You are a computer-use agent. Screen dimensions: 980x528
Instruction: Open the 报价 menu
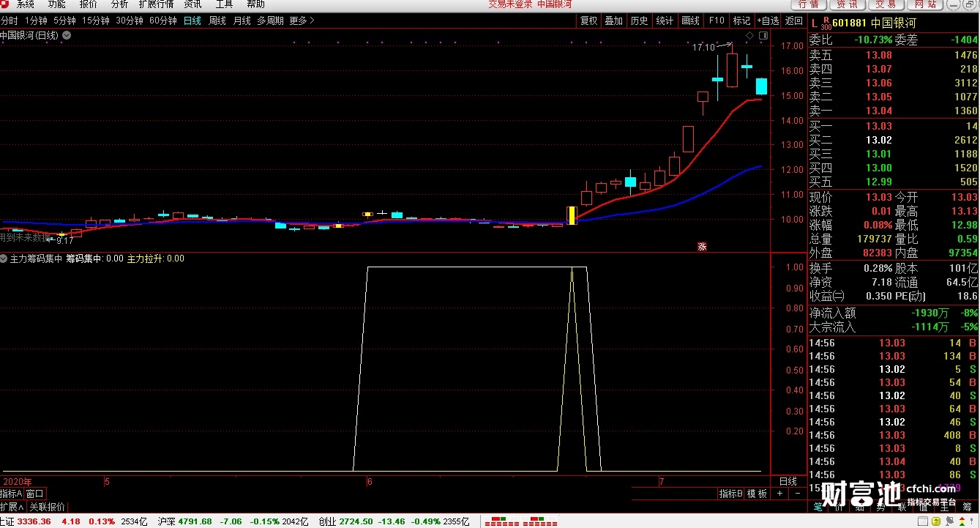click(89, 4)
